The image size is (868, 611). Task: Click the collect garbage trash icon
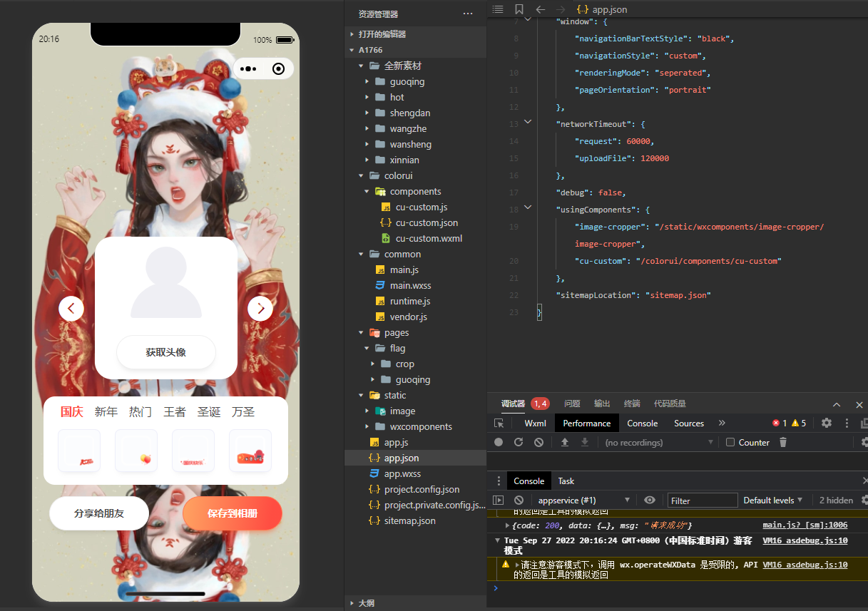(783, 442)
